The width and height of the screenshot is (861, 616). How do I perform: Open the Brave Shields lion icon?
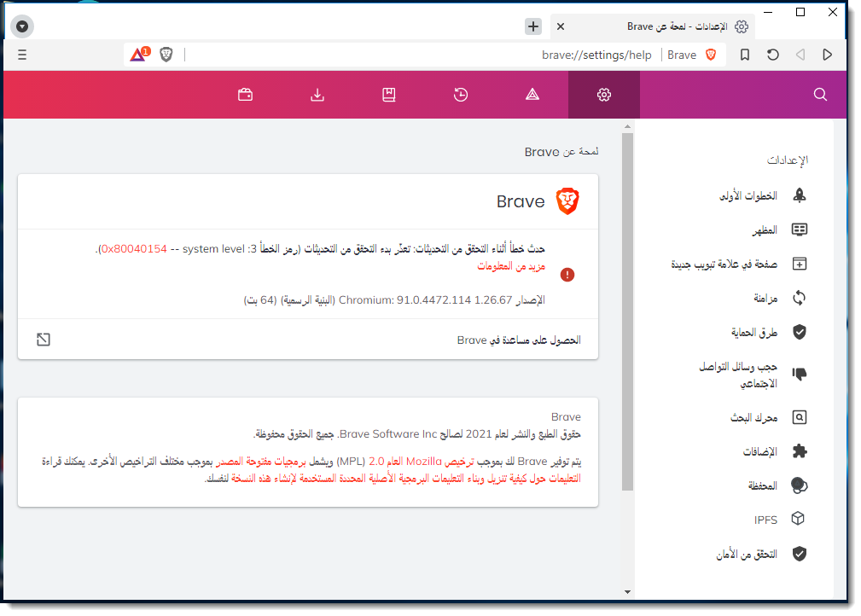point(166,55)
